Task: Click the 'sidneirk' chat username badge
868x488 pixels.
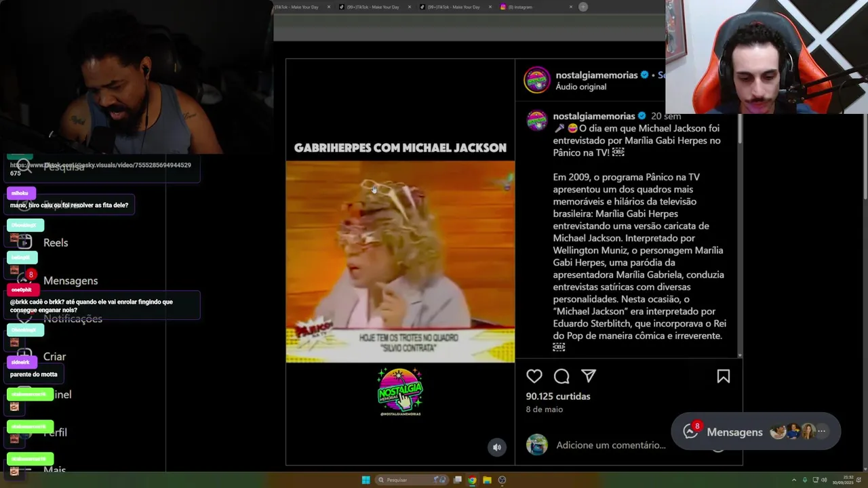Action: [21, 362]
